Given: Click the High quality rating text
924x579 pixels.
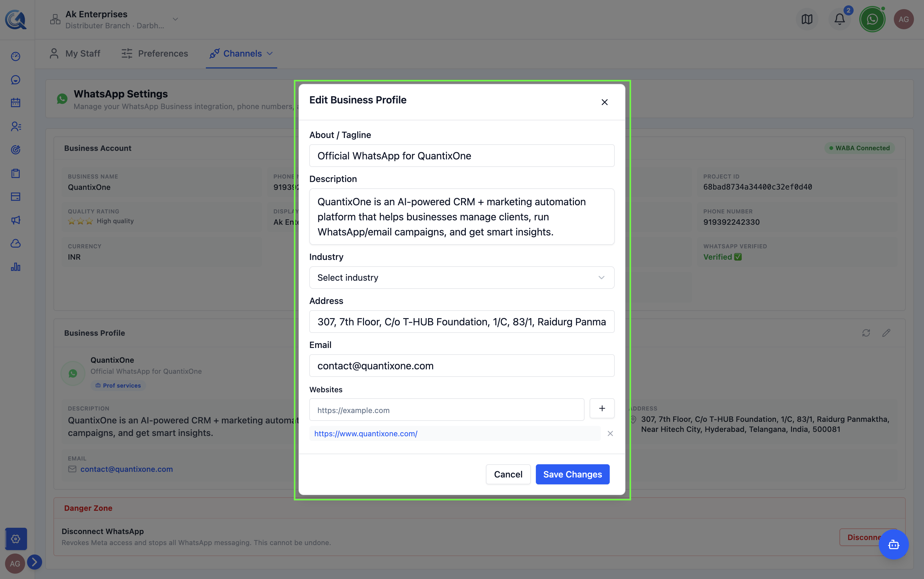Looking at the screenshot, I should point(115,221).
